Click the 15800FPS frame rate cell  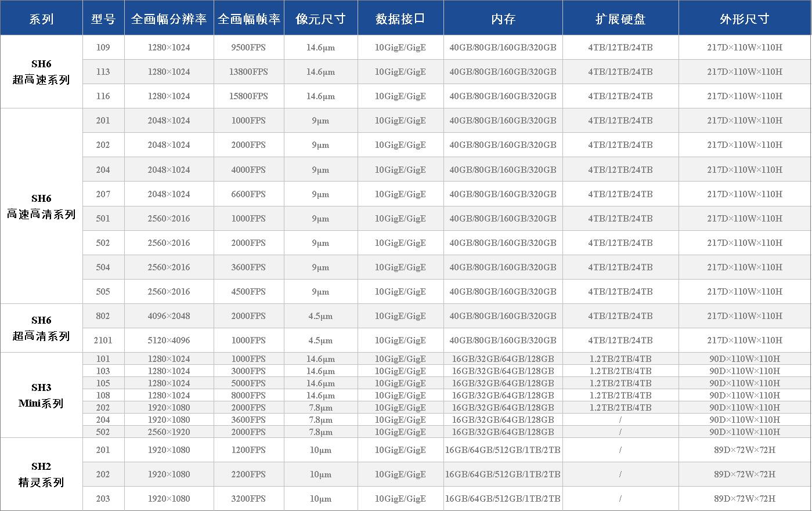[248, 96]
